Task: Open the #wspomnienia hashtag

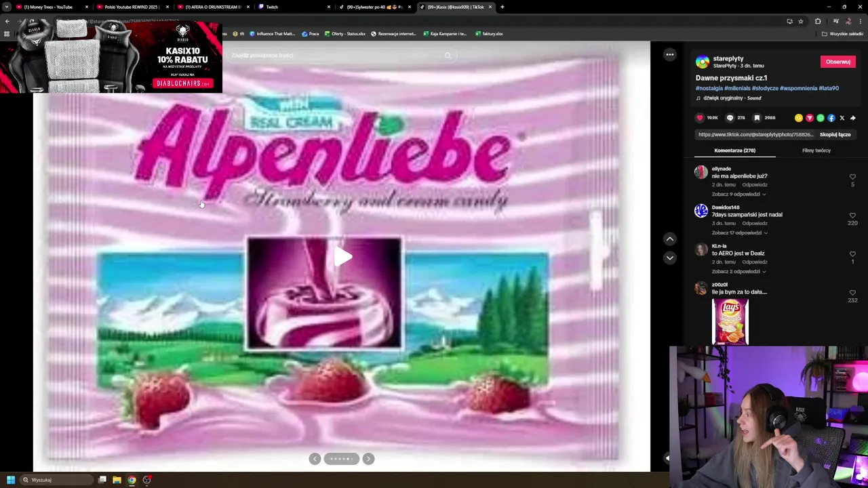Action: pos(798,88)
